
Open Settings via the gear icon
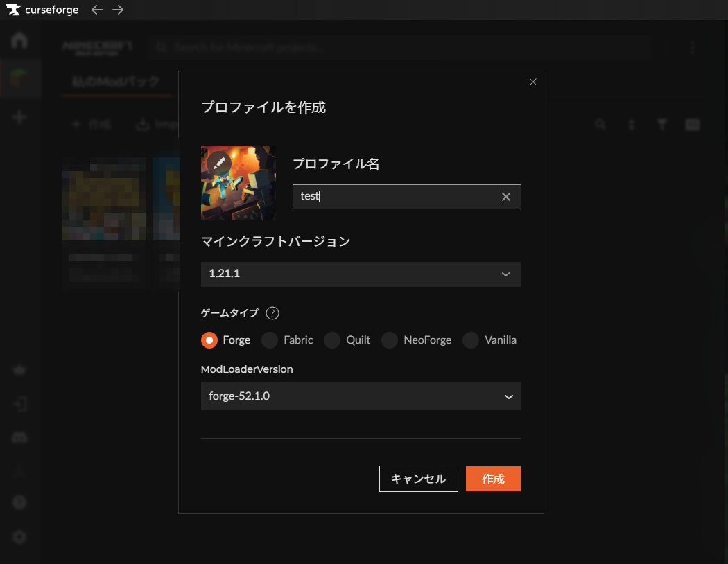tap(19, 536)
